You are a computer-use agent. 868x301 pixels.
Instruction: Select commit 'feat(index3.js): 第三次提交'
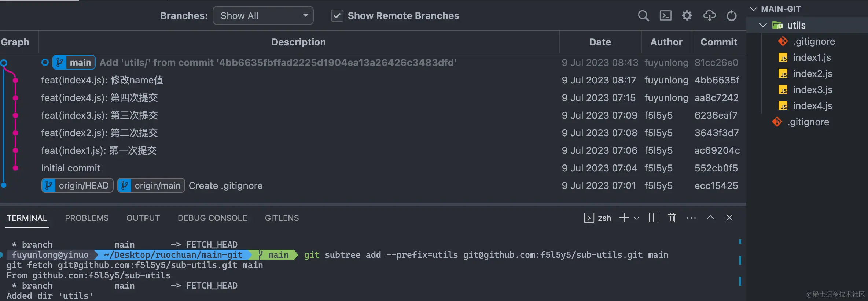click(x=373, y=115)
